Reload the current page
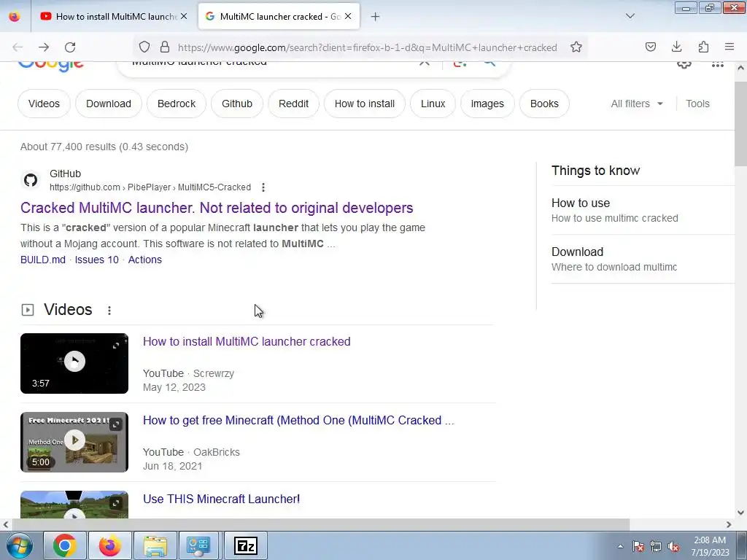 [70, 47]
